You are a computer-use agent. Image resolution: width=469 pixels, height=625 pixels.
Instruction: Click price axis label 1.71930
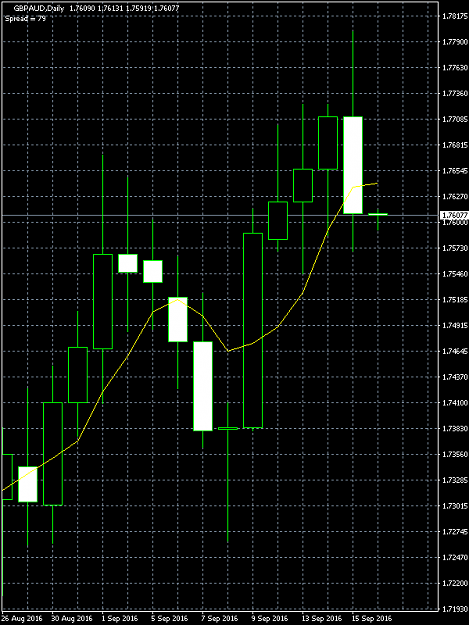click(455, 609)
